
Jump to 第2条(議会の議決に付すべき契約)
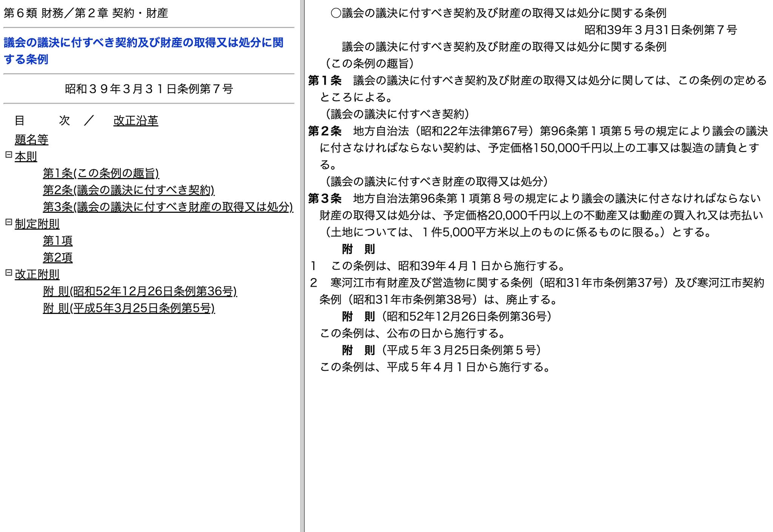point(128,190)
